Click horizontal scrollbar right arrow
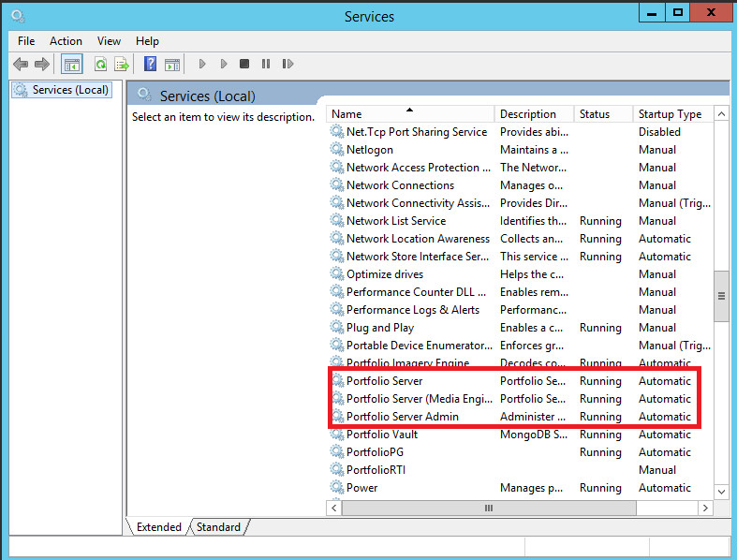Viewport: 737px width, 560px height. click(x=705, y=508)
